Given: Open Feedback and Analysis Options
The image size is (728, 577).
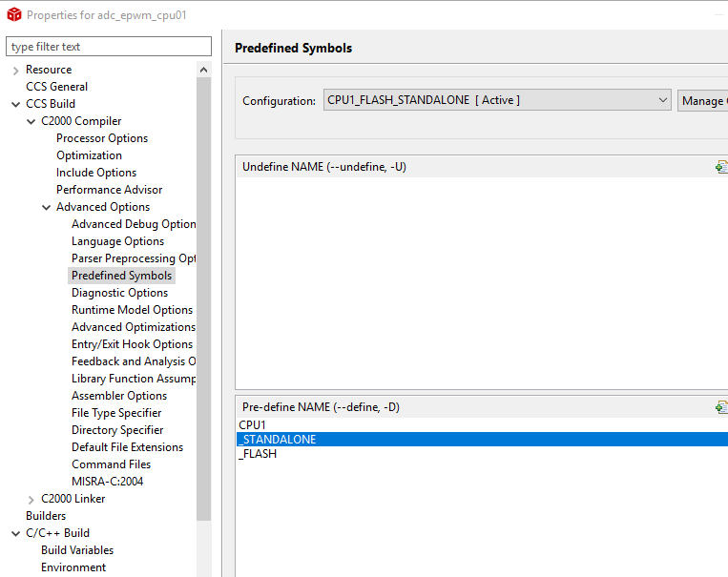Looking at the screenshot, I should click(134, 361).
